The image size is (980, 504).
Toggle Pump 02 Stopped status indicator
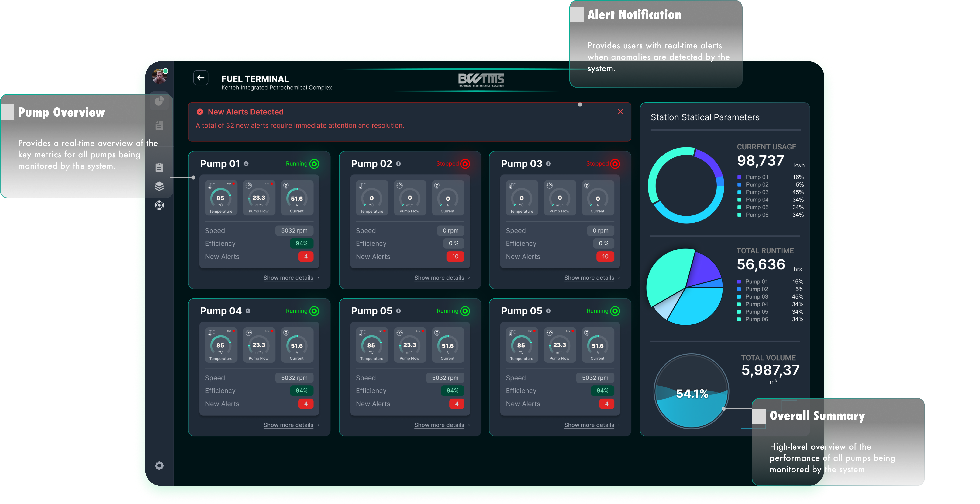tap(465, 164)
